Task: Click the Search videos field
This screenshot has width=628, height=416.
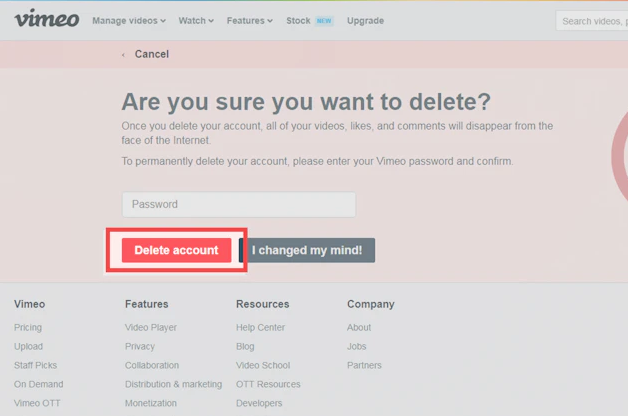Action: (592, 21)
